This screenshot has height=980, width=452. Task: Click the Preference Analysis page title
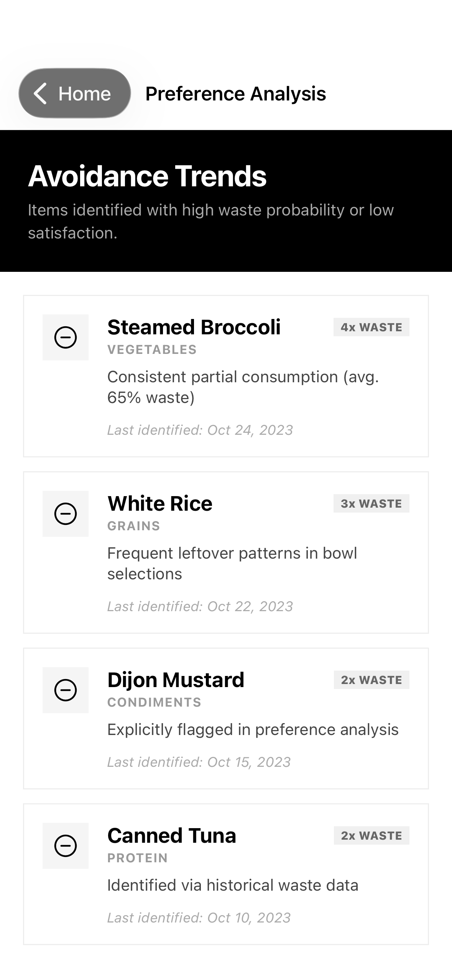click(x=235, y=94)
